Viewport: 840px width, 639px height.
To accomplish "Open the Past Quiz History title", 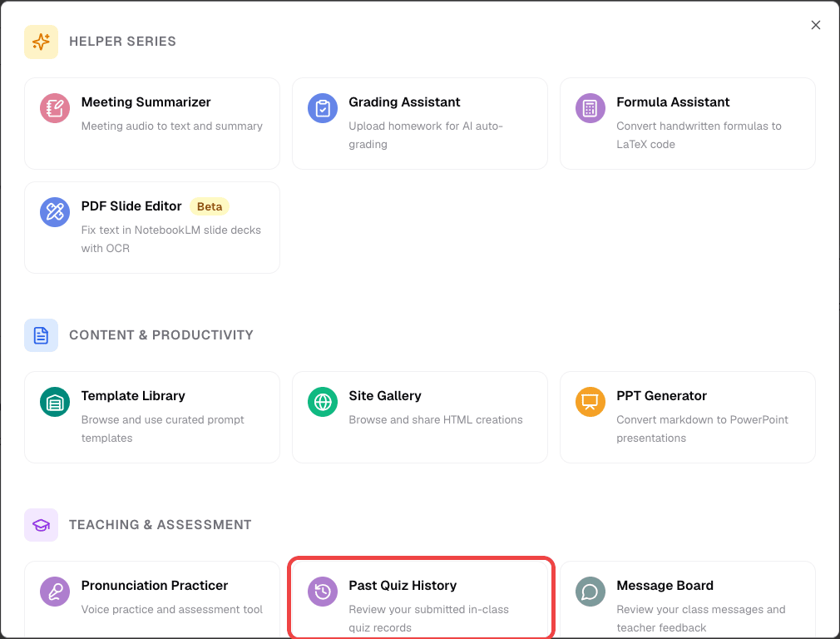I will pos(403,586).
